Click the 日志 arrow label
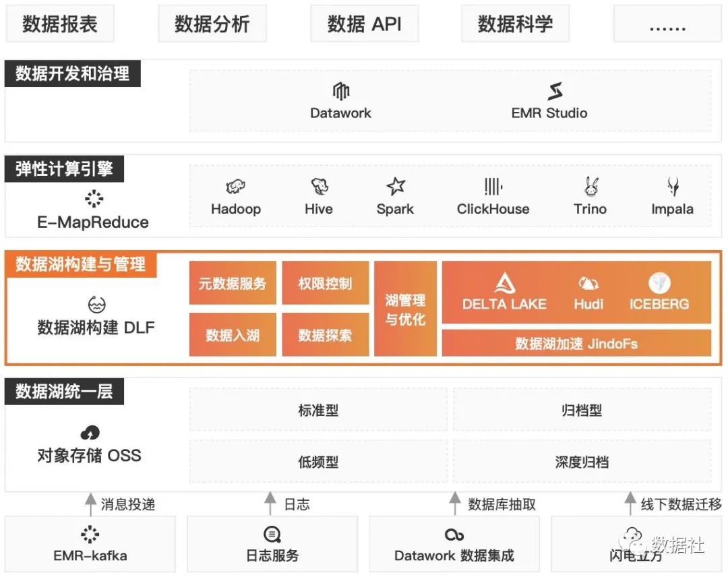 (x=296, y=504)
